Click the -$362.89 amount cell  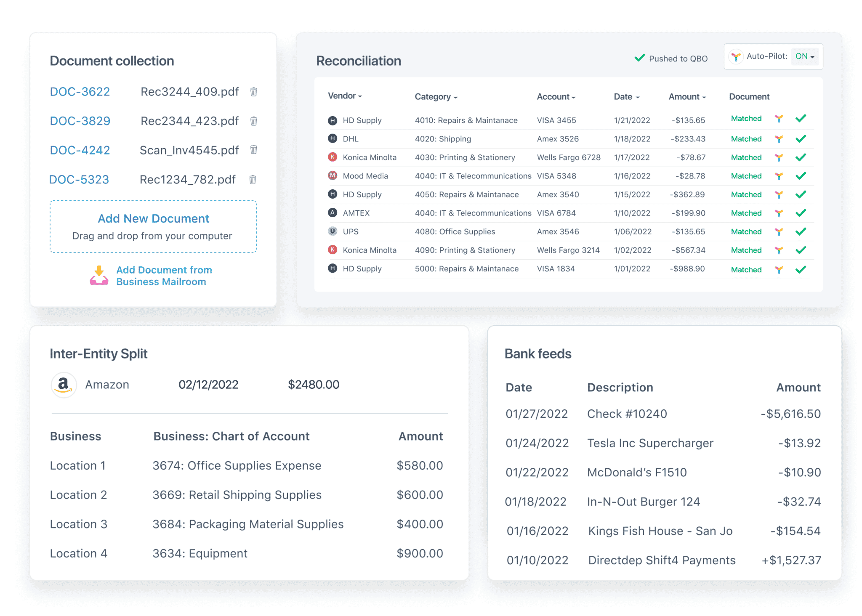687,194
